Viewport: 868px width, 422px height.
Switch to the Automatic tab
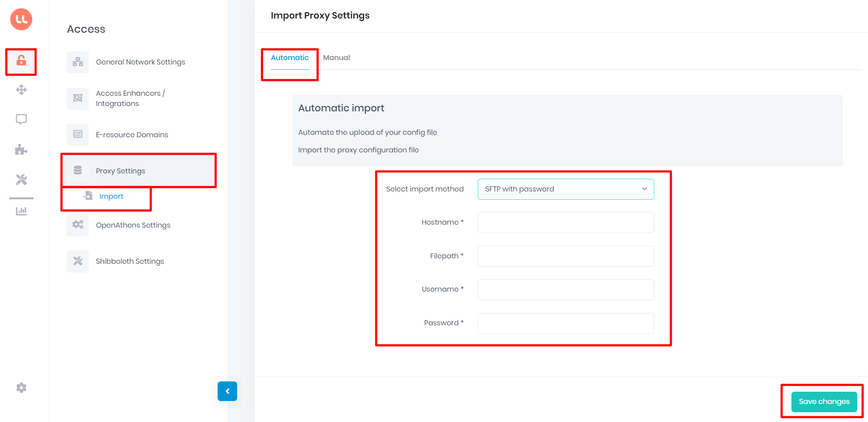point(290,58)
